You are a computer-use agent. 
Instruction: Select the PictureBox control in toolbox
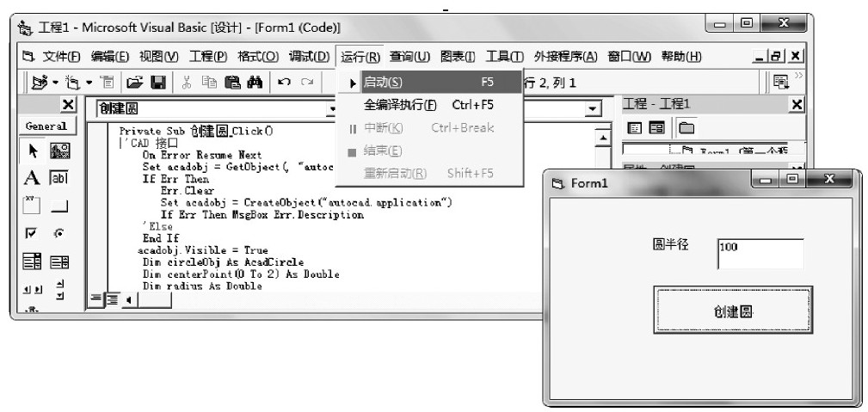pos(59,151)
